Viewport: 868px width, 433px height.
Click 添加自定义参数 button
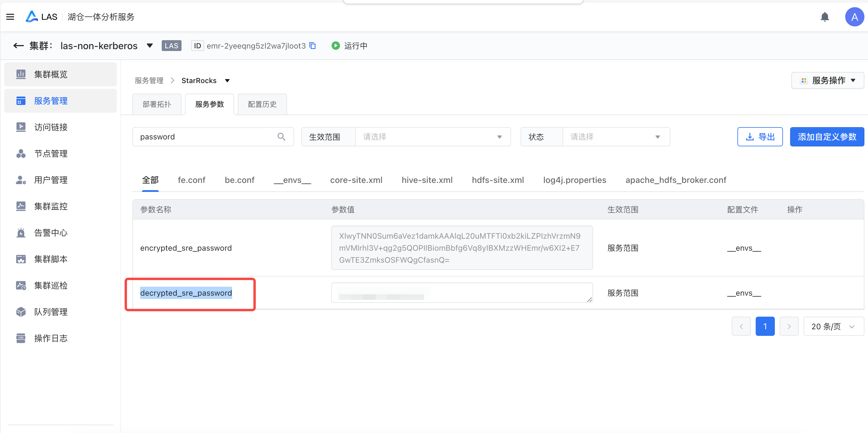pyautogui.click(x=827, y=136)
